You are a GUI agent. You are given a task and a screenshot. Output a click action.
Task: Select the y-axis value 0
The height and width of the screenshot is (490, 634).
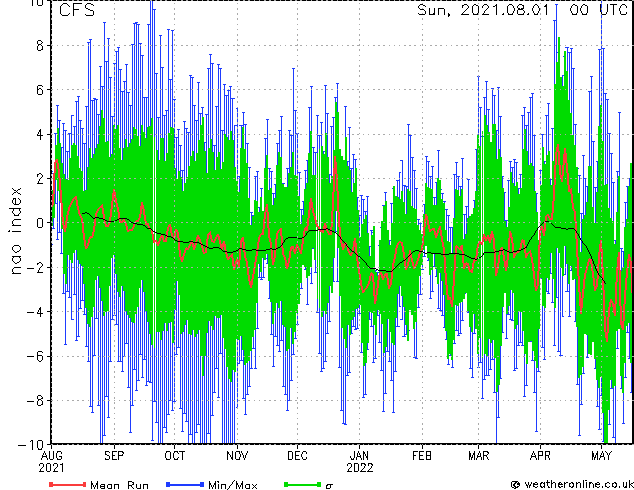40,223
